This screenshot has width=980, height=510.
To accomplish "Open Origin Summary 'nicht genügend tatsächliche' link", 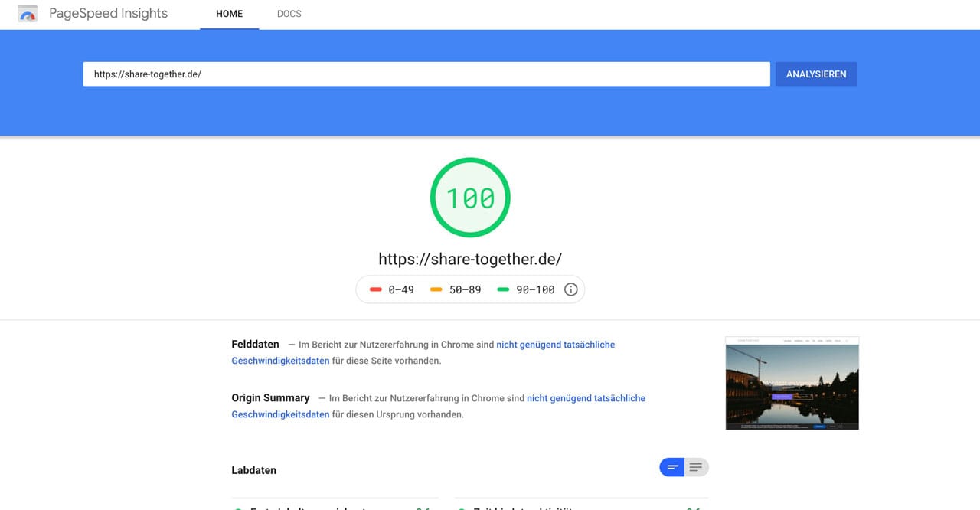I will (x=586, y=398).
